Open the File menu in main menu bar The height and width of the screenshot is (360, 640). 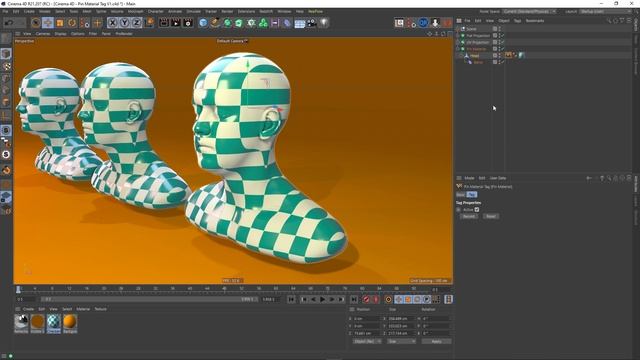(x=5, y=11)
